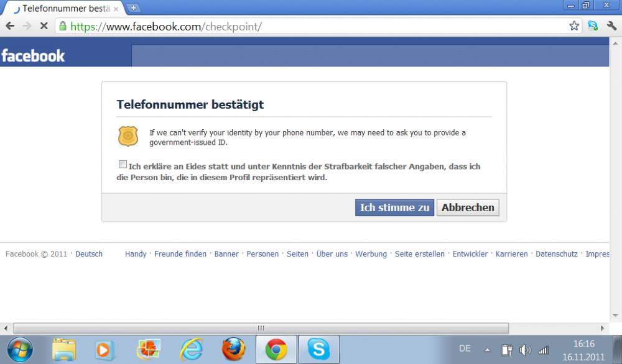Screen dimensions: 622x364
Task: Launch Internet Explorer from the taskbar
Action: (x=191, y=350)
